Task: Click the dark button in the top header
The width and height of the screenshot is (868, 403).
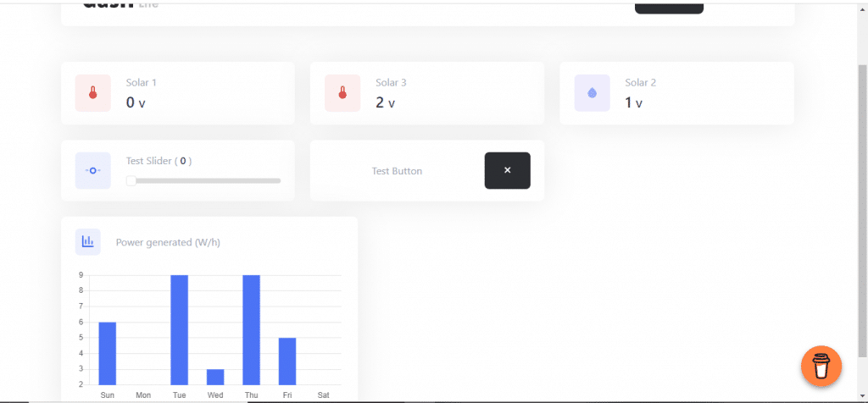Action: click(x=668, y=7)
